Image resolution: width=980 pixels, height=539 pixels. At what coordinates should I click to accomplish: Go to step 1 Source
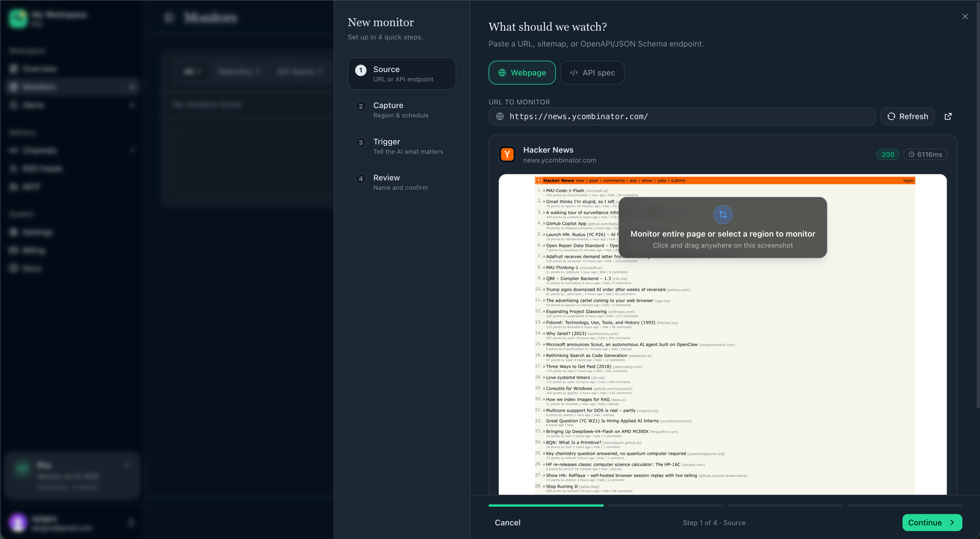pyautogui.click(x=402, y=74)
